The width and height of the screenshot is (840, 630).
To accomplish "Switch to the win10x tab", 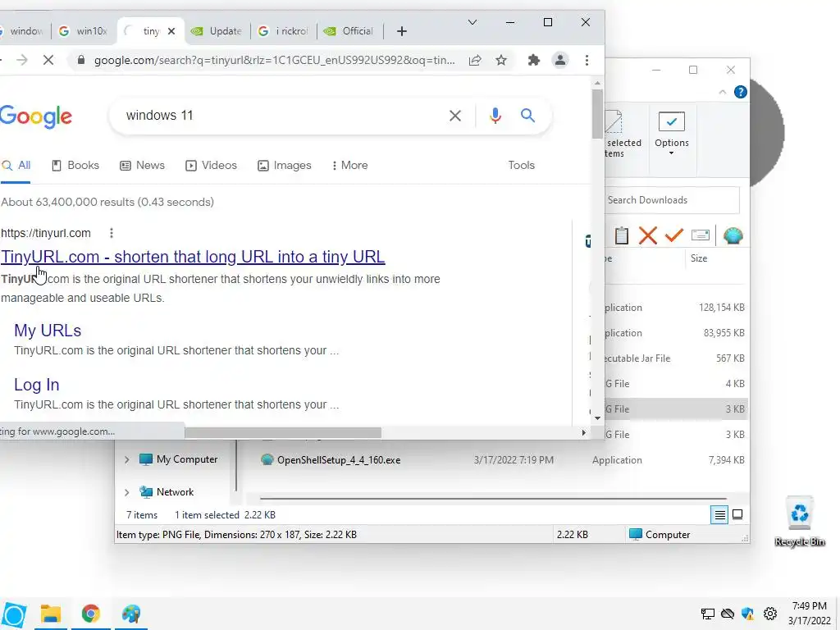I will point(83,31).
